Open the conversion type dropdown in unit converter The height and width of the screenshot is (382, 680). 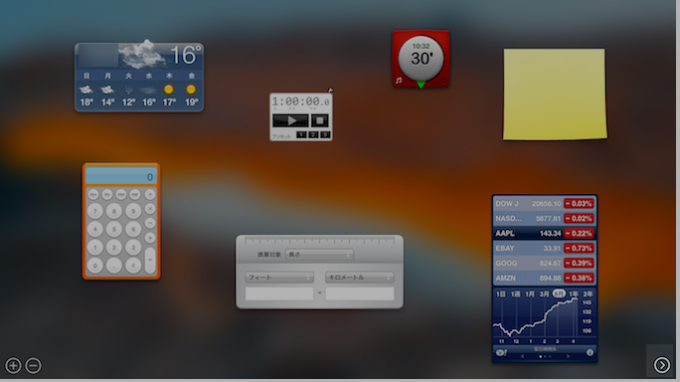[320, 255]
